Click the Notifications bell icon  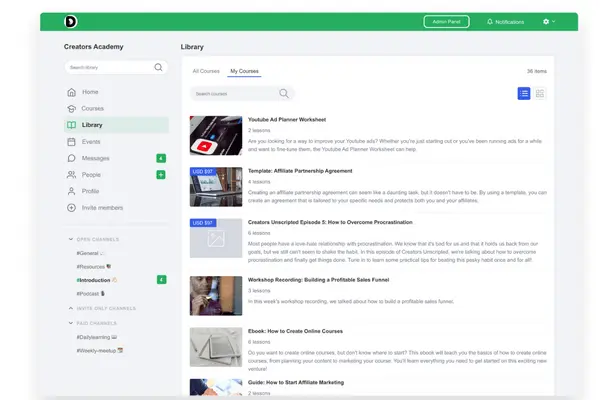pos(489,22)
